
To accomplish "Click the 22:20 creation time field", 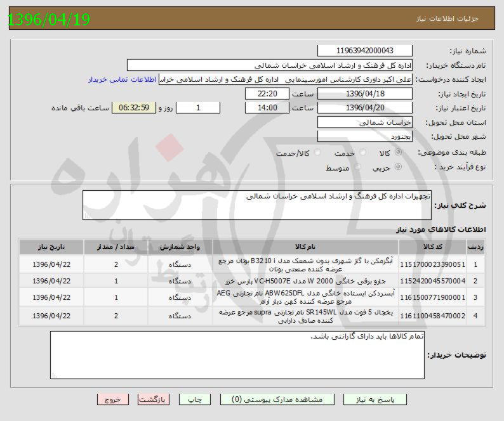I will tap(267, 93).
